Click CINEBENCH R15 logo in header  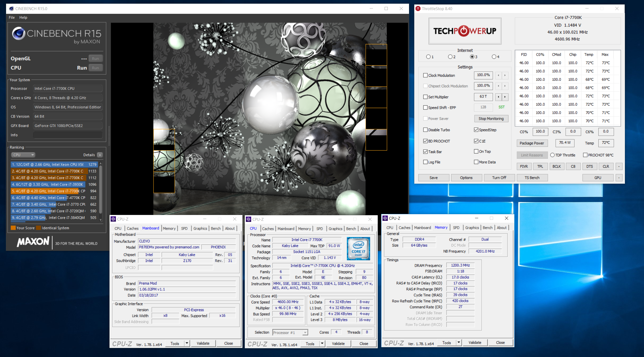click(x=56, y=35)
